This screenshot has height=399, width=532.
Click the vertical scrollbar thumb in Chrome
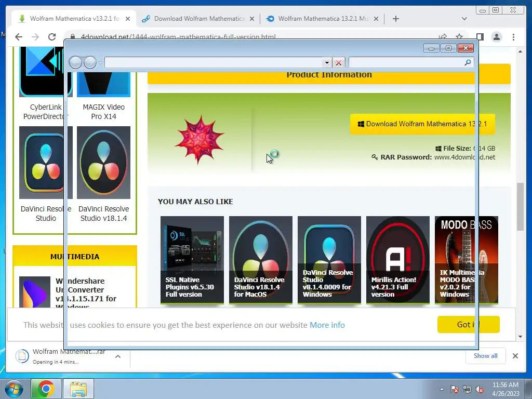point(520,207)
